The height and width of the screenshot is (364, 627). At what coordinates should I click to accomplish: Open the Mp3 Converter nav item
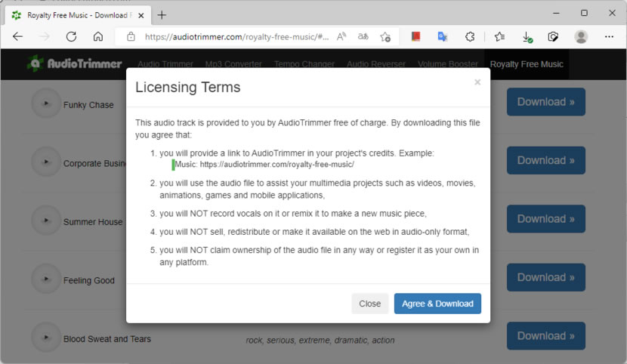point(233,64)
